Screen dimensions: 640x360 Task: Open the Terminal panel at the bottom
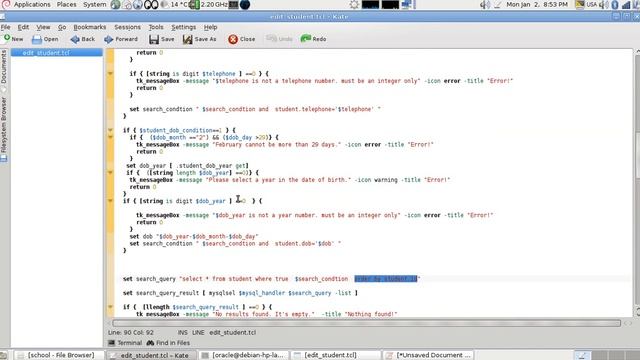125,343
